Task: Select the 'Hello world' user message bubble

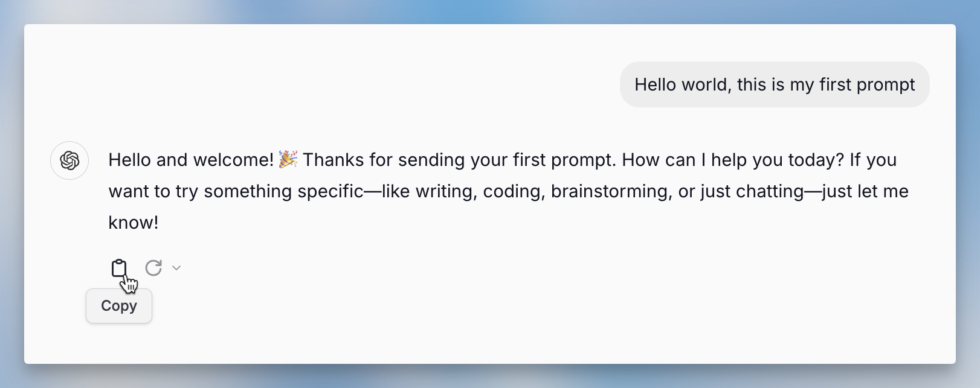Action: click(775, 84)
